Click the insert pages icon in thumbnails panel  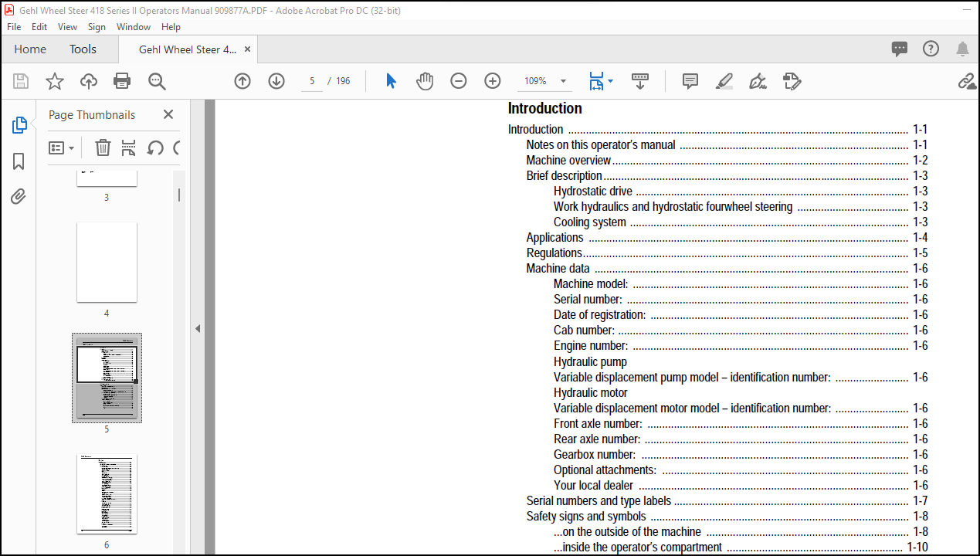[129, 147]
